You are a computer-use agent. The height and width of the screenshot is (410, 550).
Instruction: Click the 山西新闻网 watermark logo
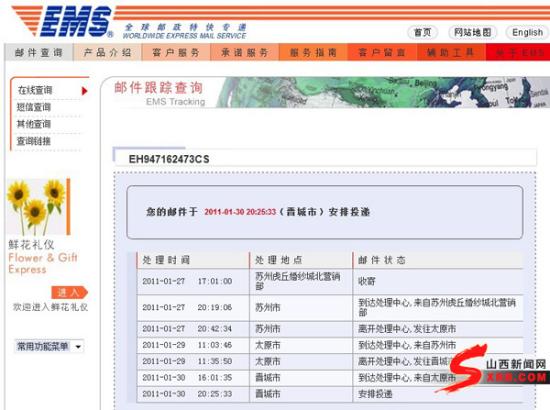click(x=491, y=368)
